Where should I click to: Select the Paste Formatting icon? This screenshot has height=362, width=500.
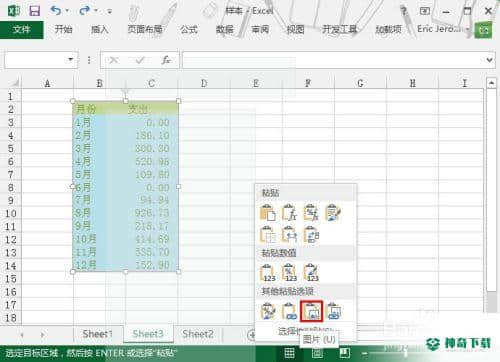[x=268, y=311]
